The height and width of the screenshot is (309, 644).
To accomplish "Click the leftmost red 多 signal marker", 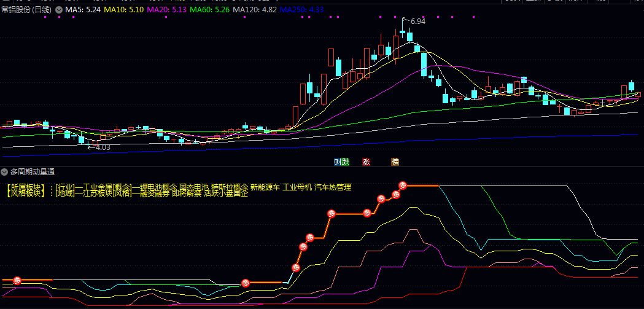I will [17, 280].
